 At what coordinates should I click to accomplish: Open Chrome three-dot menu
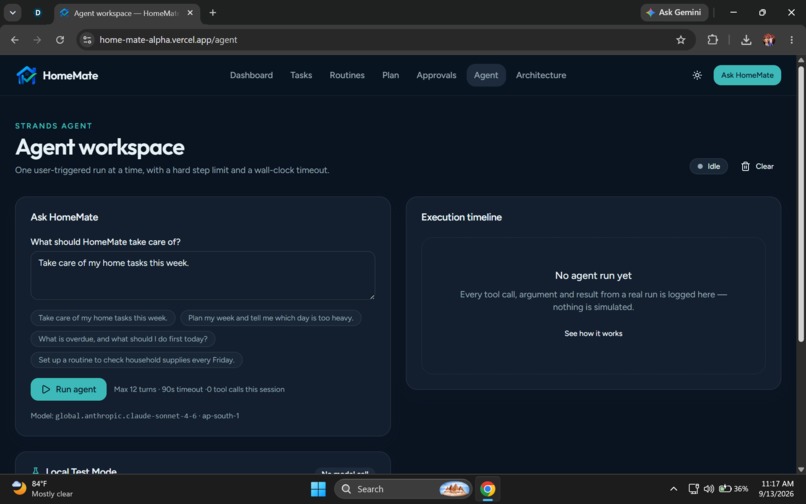(x=791, y=40)
